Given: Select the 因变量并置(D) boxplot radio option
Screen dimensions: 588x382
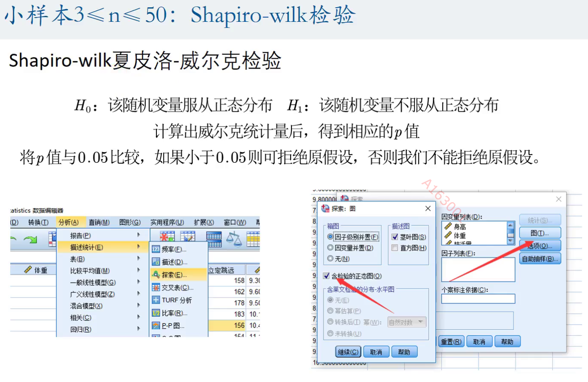Looking at the screenshot, I should pos(330,248).
